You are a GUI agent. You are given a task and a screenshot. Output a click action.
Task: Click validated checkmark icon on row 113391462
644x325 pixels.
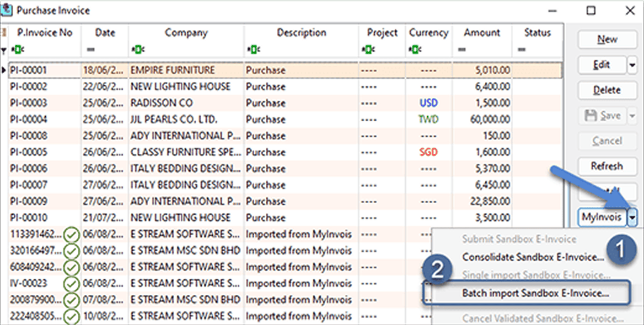pos(72,235)
